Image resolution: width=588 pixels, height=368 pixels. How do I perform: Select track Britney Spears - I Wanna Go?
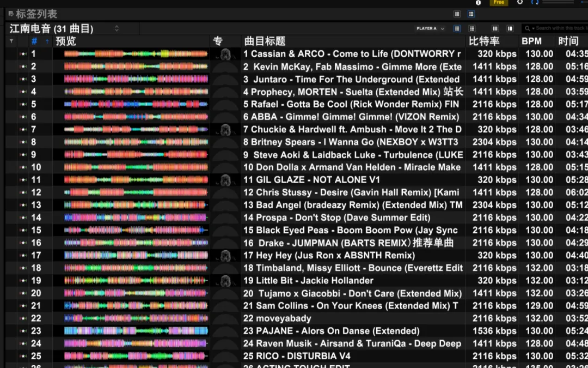click(x=351, y=142)
